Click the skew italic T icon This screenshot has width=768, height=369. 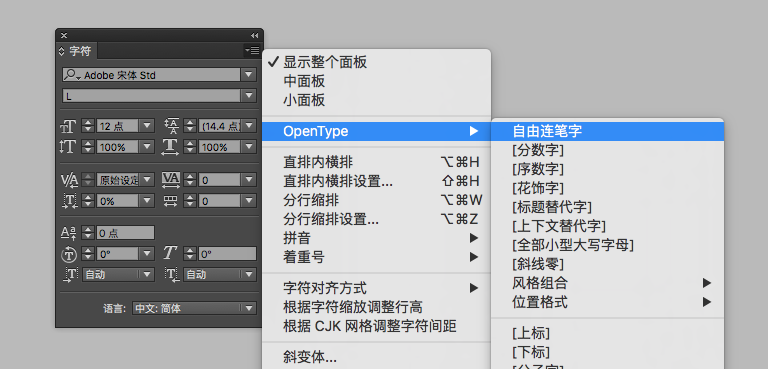point(169,253)
